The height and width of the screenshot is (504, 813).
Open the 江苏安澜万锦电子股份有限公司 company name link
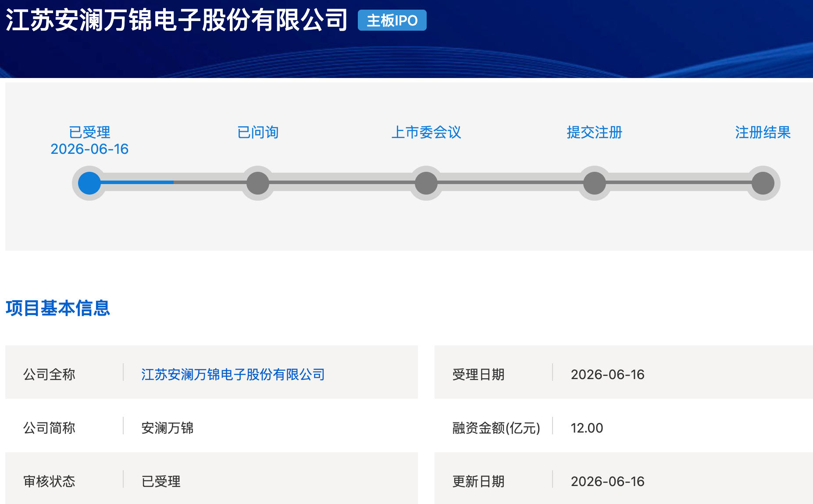(x=233, y=375)
